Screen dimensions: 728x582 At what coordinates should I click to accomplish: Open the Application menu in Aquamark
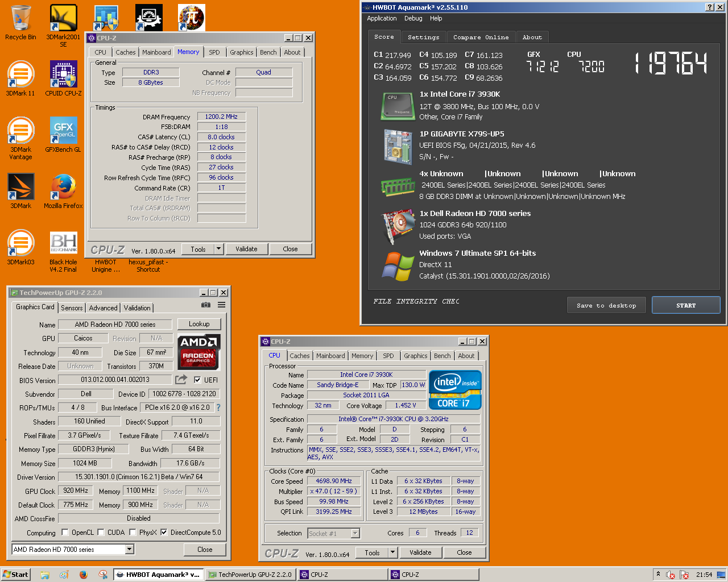(x=382, y=18)
